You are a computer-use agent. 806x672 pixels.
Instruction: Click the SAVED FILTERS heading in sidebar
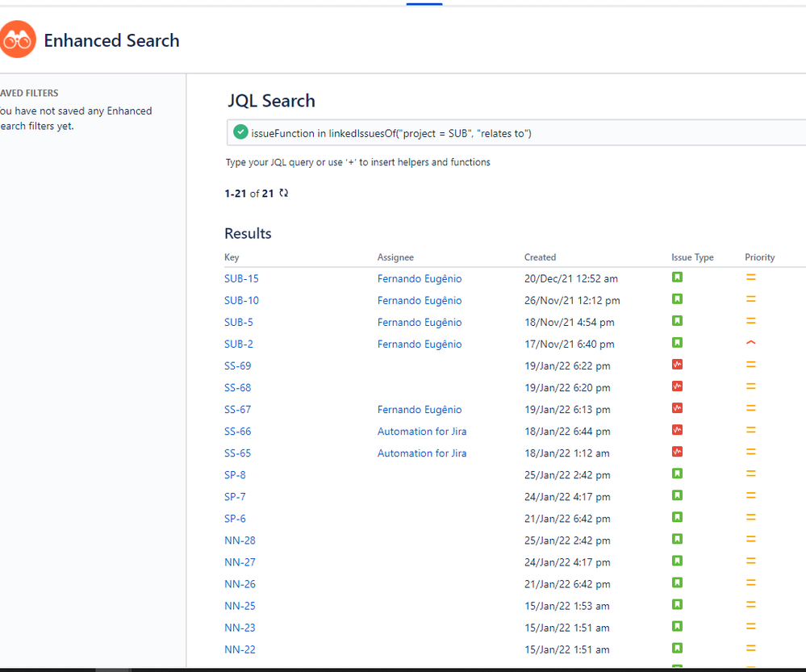click(x=29, y=93)
